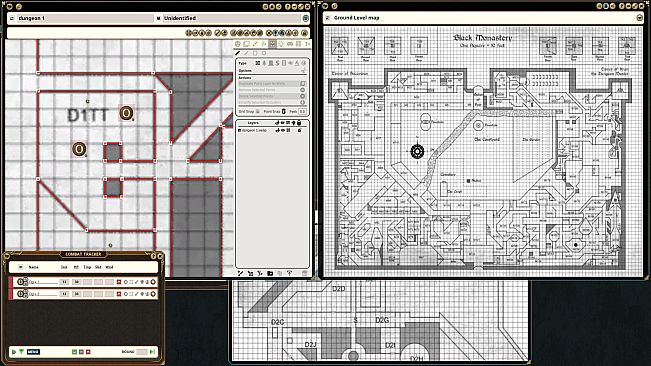Select the Line of Sight tab in dungeon 1 toolbar
The width and height of the screenshot is (651, 366).
click(272, 44)
